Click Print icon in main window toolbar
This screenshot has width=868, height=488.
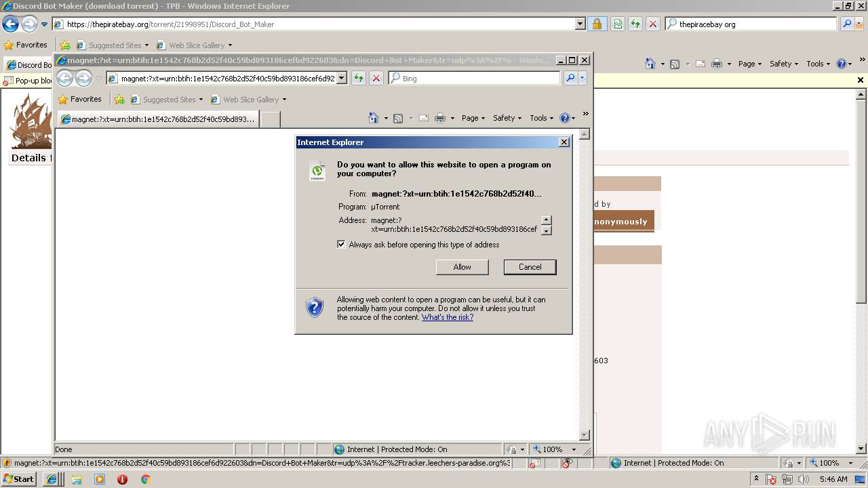[x=717, y=64]
